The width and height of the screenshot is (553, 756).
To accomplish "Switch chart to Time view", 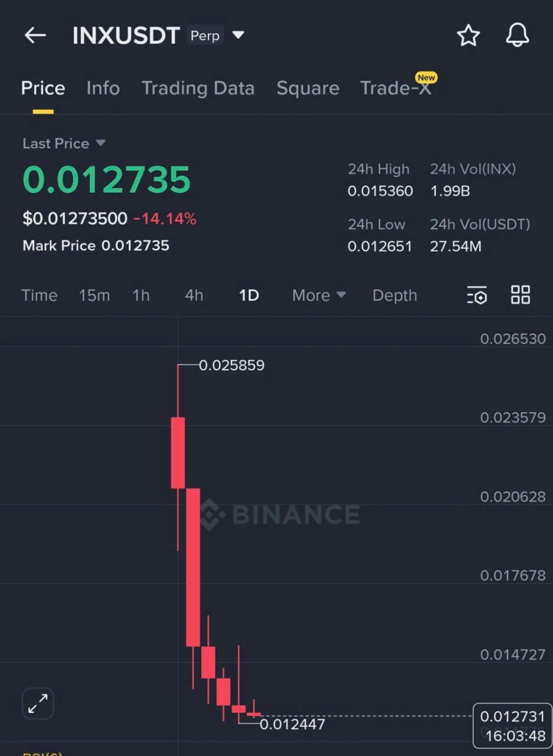I will [x=40, y=295].
